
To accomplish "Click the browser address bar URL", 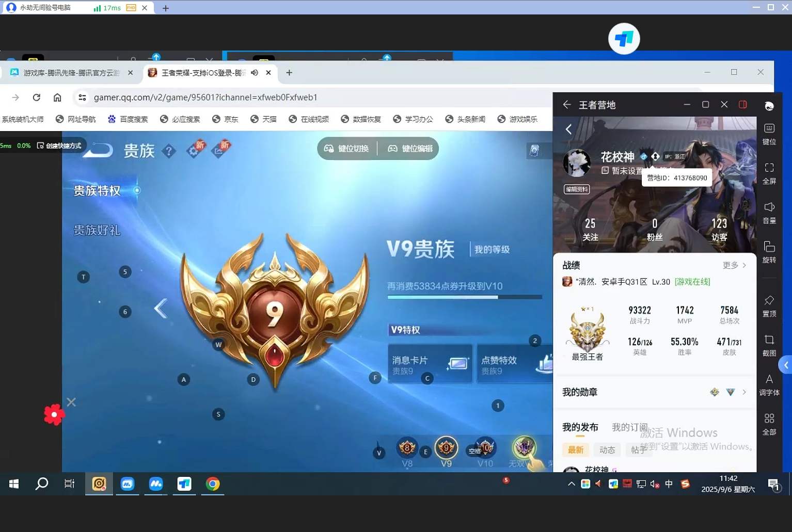I will pyautogui.click(x=205, y=97).
